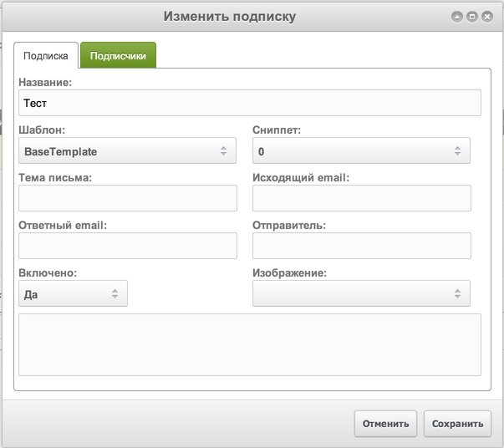
Task: Open the empty Изображение combo box
Action: (361, 293)
